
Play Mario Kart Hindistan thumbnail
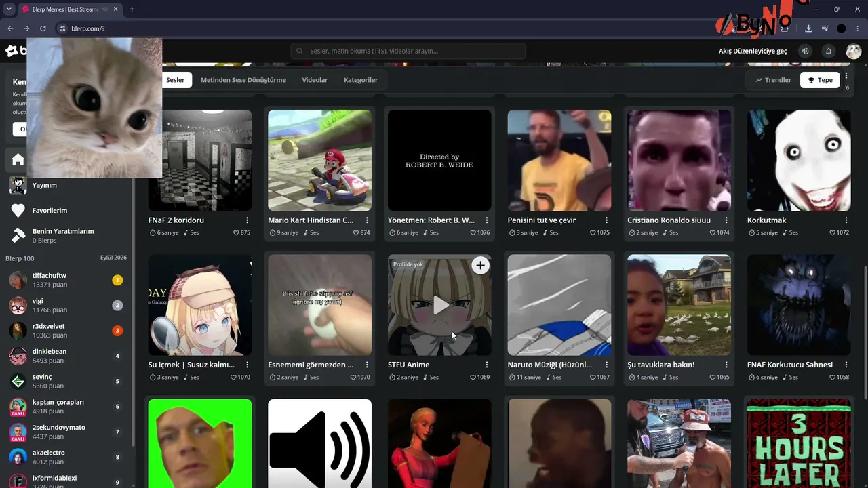pos(319,160)
